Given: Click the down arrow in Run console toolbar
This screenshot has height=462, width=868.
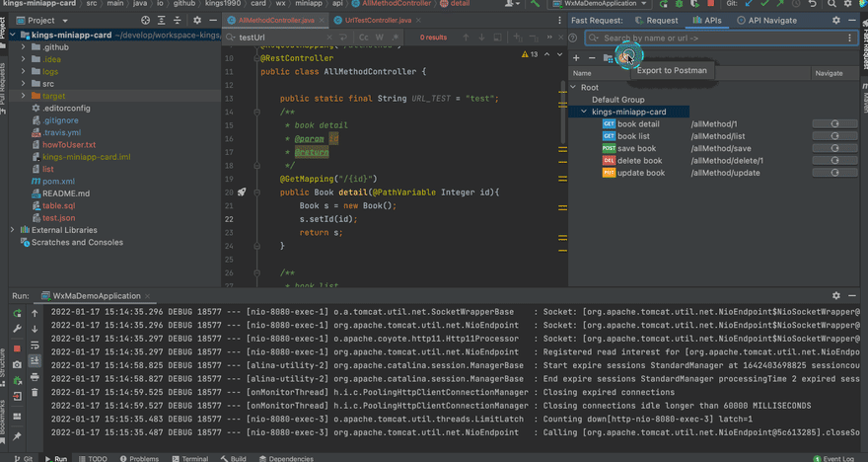Looking at the screenshot, I should point(35,329).
